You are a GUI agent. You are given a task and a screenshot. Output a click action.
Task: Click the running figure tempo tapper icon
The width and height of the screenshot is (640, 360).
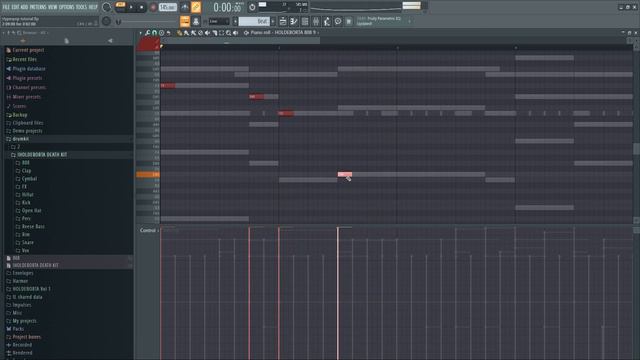pyautogui.click(x=327, y=21)
